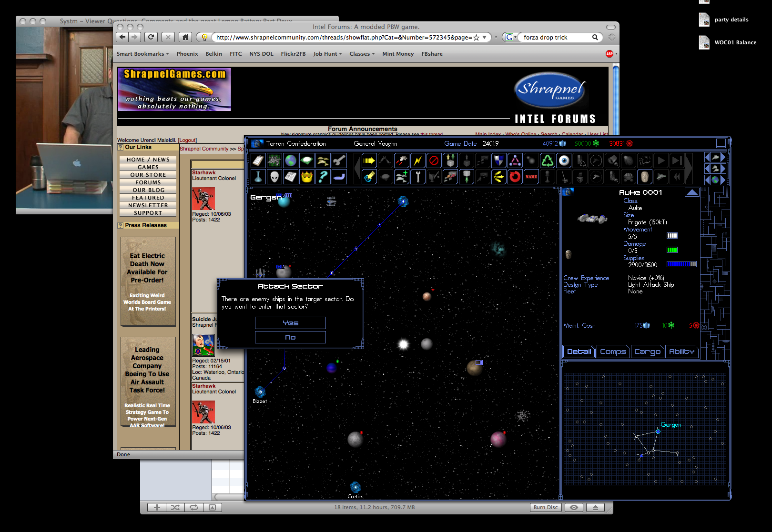The height and width of the screenshot is (532, 772).
Task: Toggle the iTunes visualizer eye button
Action: [574, 507]
